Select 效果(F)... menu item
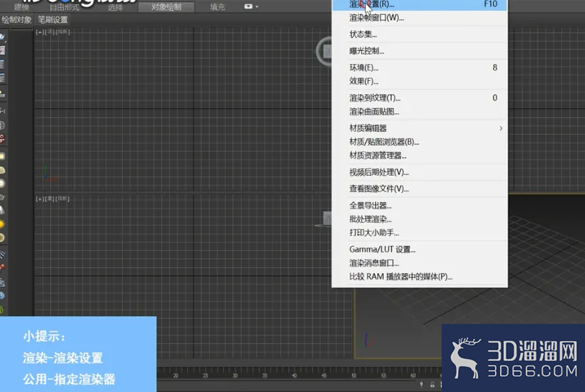This screenshot has height=392, width=585. pos(419,81)
